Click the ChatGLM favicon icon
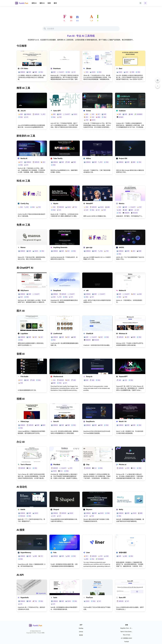The height and width of the screenshot is (644, 162). point(84,334)
